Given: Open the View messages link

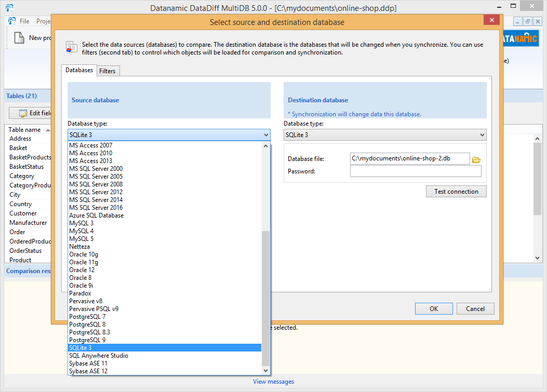Looking at the screenshot, I should click(273, 382).
